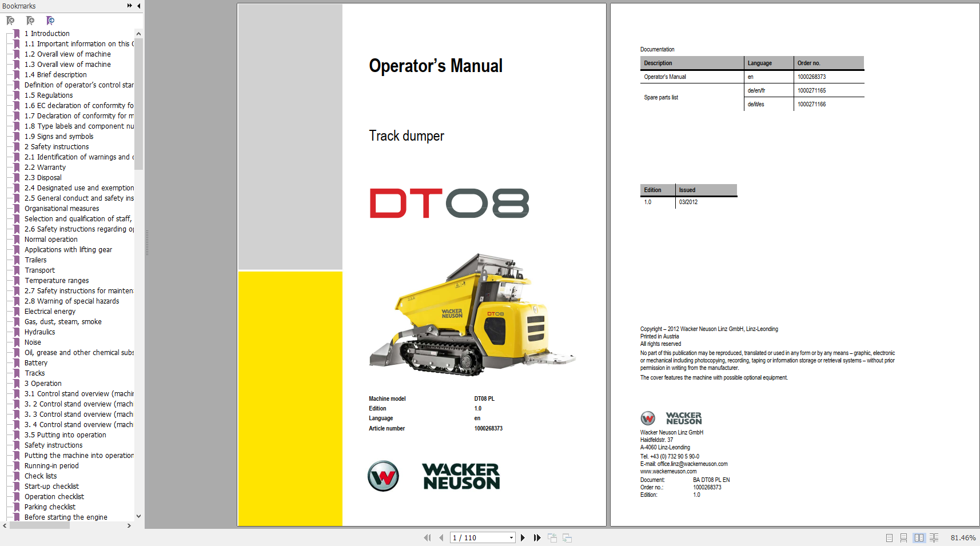The width and height of the screenshot is (980, 546).
Task: Open bookmark 'Battery'
Action: (x=36, y=363)
